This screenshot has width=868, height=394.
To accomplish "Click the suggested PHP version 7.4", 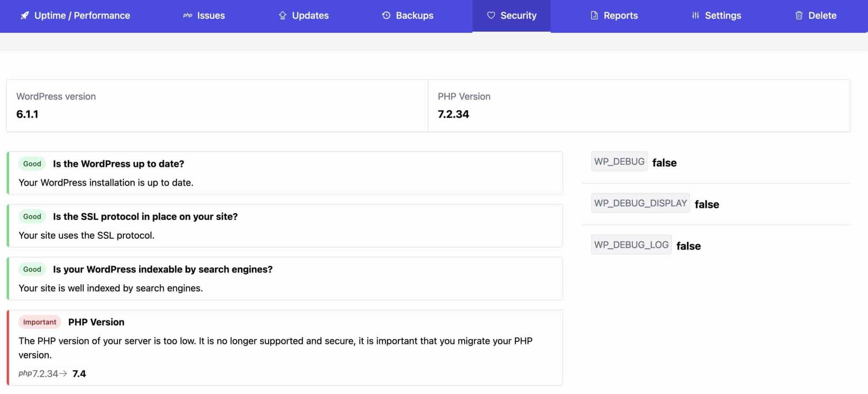I will click(79, 374).
